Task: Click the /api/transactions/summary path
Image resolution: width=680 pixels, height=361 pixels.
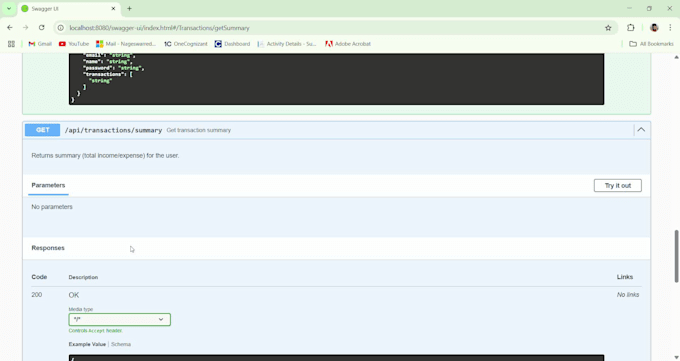Action: point(113,130)
